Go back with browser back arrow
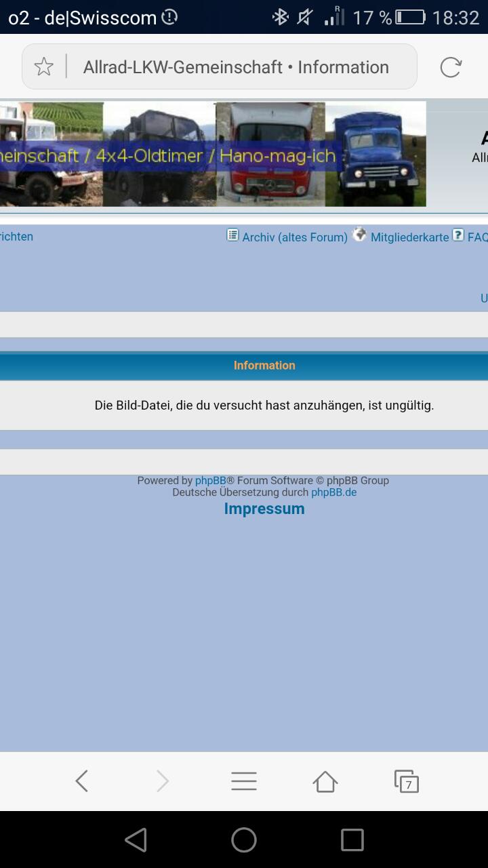 (81, 781)
